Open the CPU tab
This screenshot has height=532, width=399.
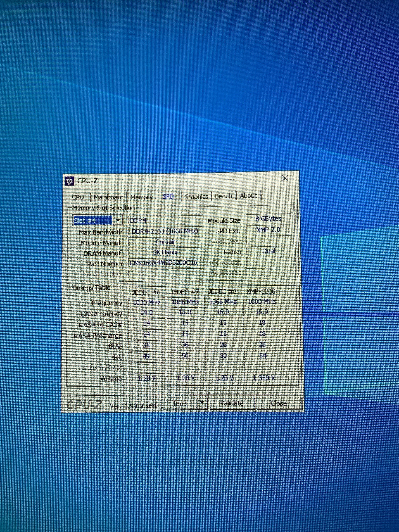(x=78, y=197)
